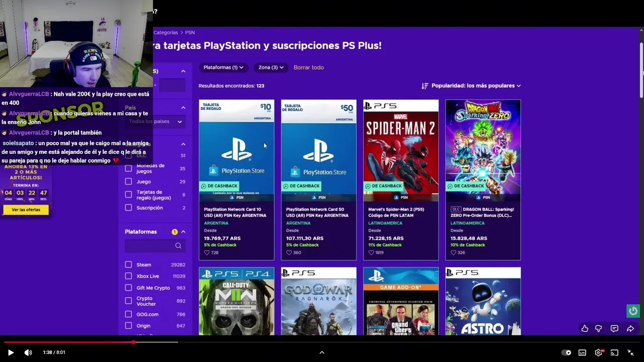The height and width of the screenshot is (362, 644).
Task: Turn on subtitles in player
Action: point(582,352)
